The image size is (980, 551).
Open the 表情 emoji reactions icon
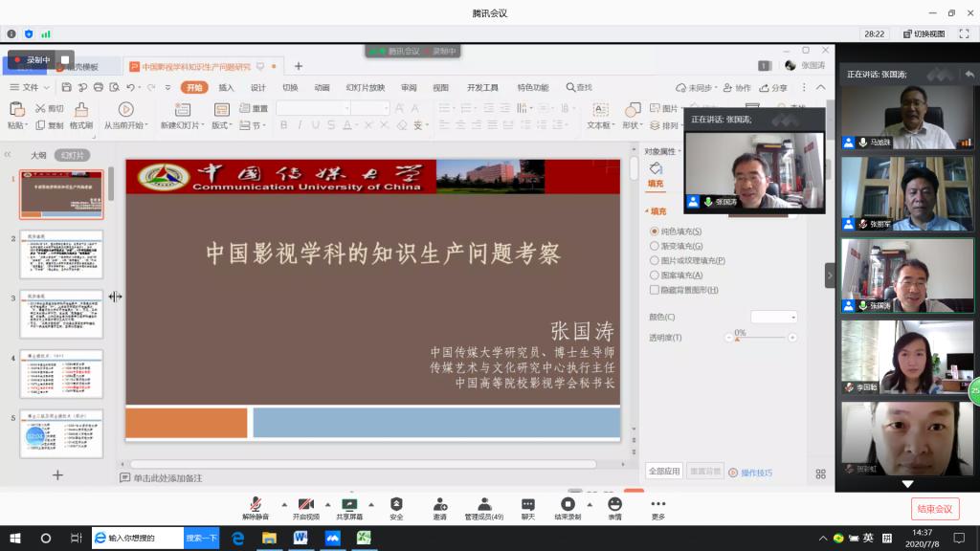tap(615, 504)
